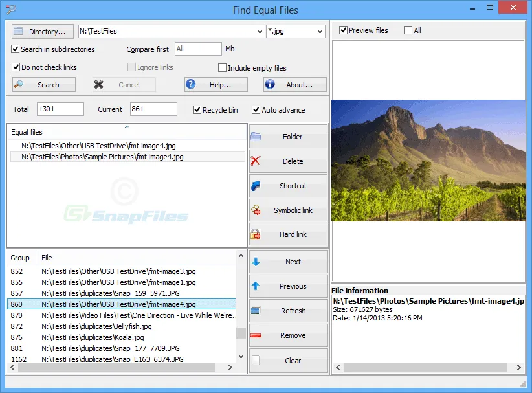The width and height of the screenshot is (532, 393).
Task: Disable Auto advance checkbox
Action: coord(256,110)
